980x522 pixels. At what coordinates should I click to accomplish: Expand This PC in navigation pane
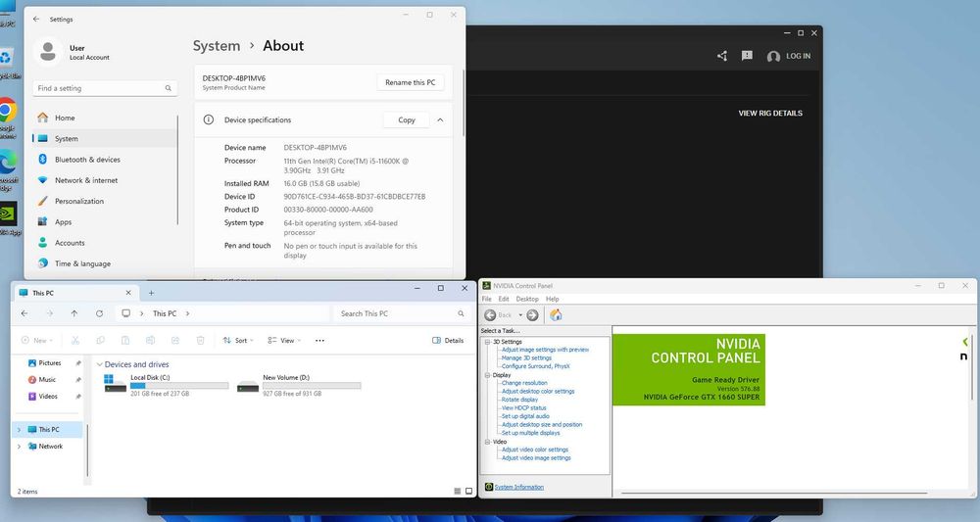(x=19, y=430)
